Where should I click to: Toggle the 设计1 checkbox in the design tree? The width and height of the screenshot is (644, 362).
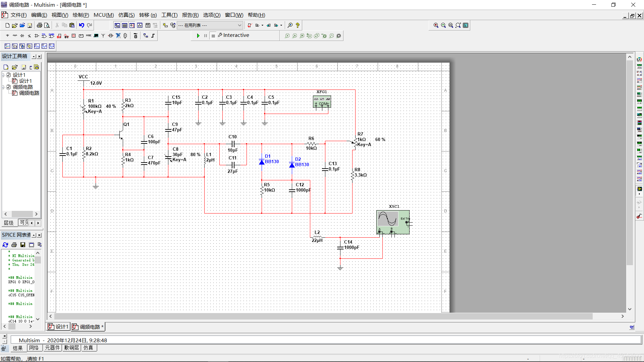click(9, 75)
